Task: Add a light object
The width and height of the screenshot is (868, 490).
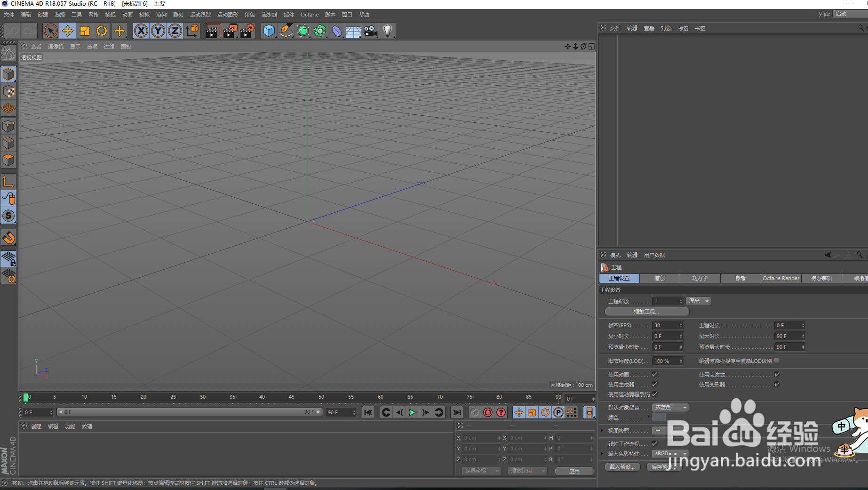Action: click(387, 31)
